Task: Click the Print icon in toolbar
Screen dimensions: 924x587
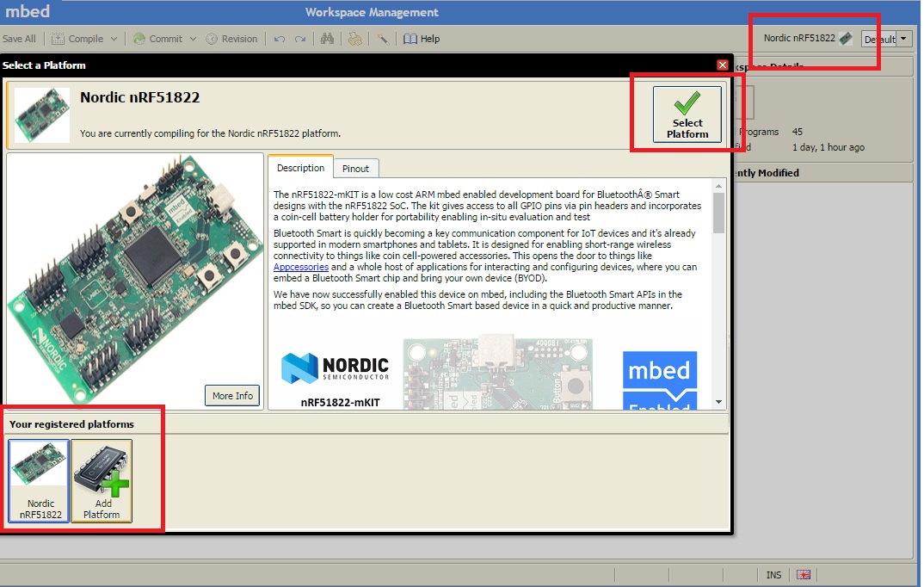Action: coord(354,39)
